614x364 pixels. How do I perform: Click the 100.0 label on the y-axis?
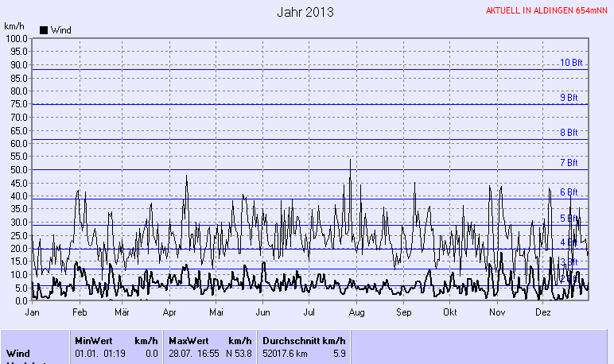coord(17,38)
